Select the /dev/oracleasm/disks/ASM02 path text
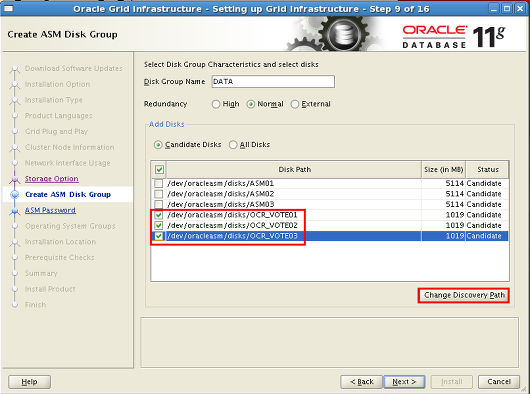This screenshot has height=394, width=530. 220,194
